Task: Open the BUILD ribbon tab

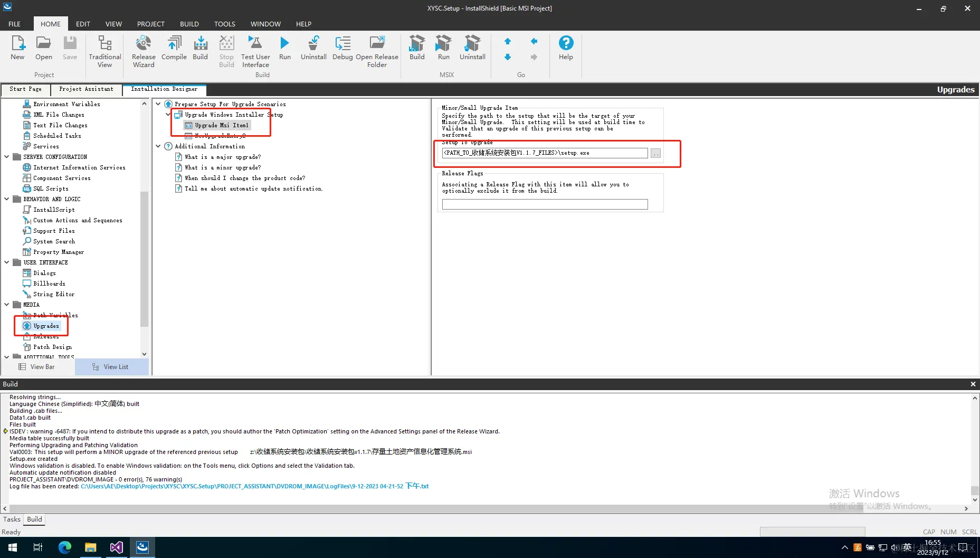Action: click(x=189, y=24)
